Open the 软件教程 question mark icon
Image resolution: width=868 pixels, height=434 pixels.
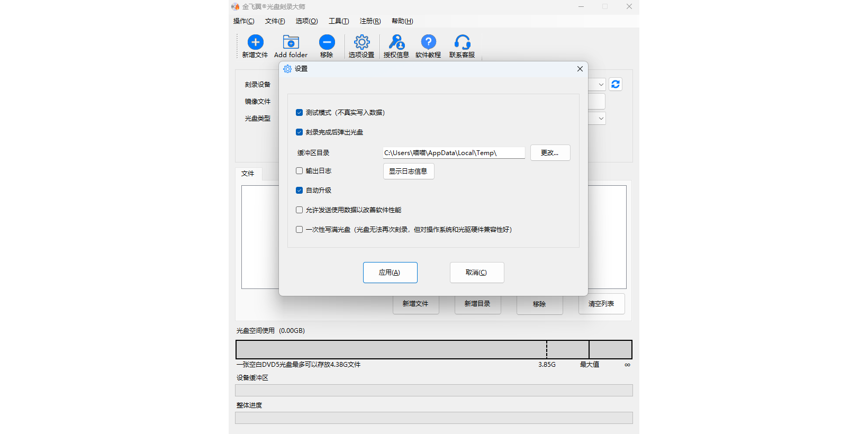(428, 42)
